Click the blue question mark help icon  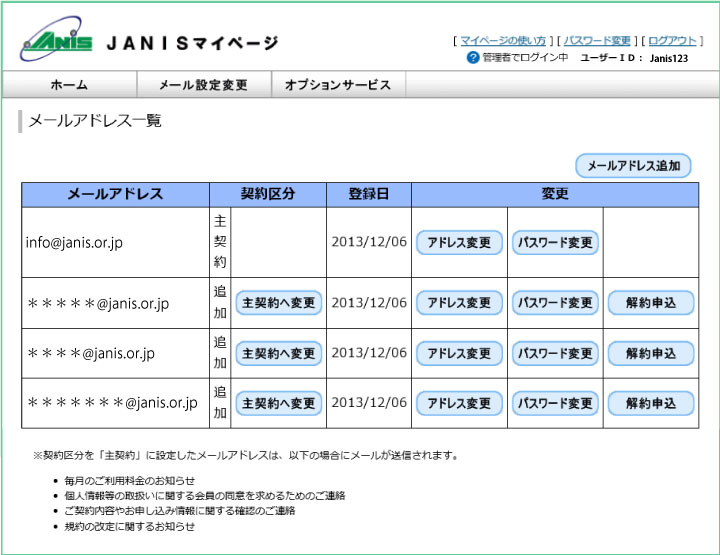(x=473, y=58)
